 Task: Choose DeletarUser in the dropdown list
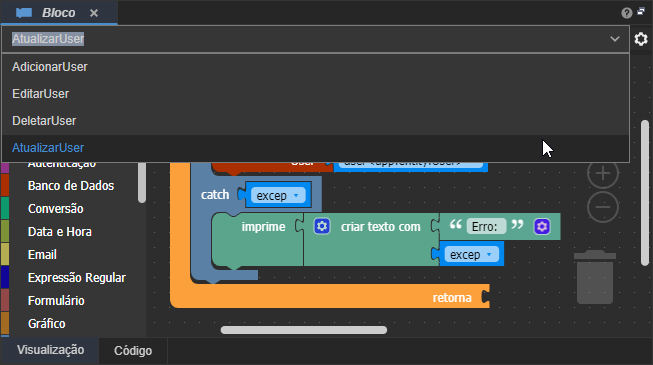coord(315,121)
